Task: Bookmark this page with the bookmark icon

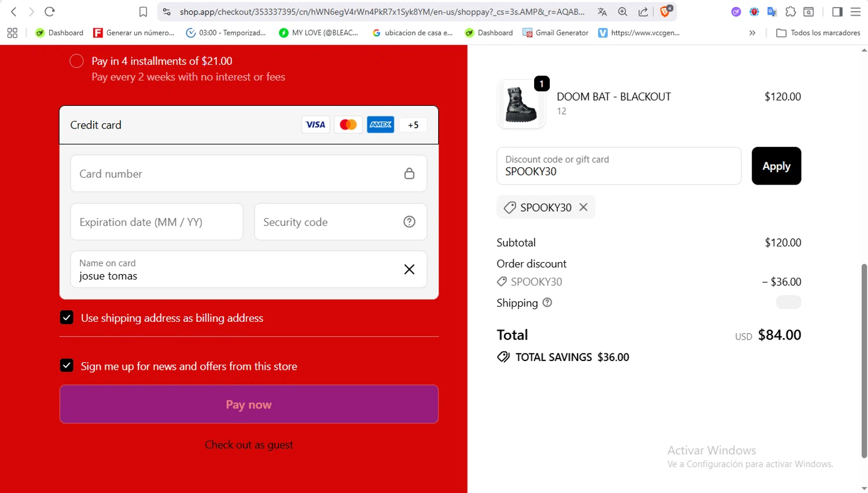Action: [x=143, y=12]
